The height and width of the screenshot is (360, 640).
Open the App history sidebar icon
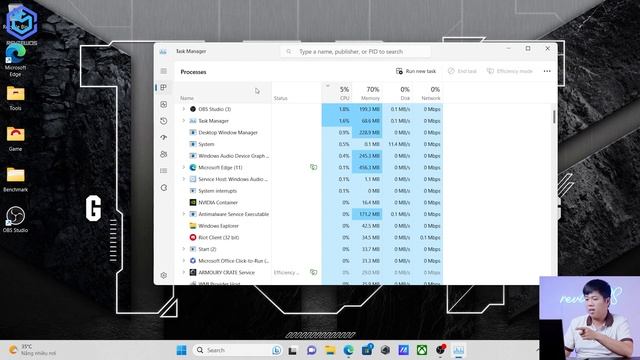pos(164,121)
